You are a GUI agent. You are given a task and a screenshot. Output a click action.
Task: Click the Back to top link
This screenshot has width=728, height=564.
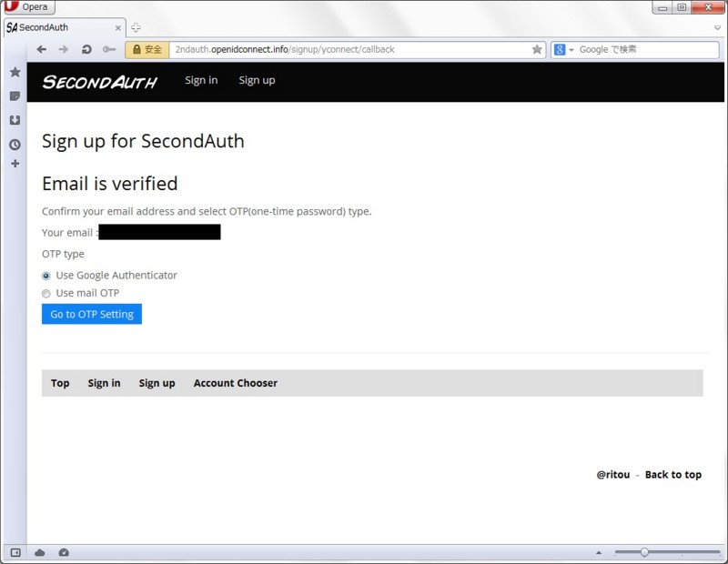(x=673, y=475)
